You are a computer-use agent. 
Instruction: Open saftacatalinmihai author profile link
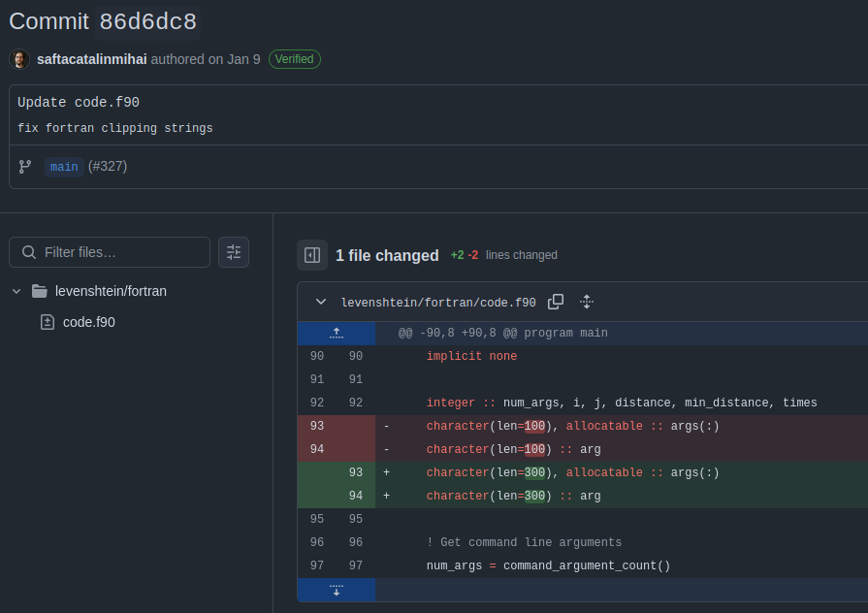(x=92, y=59)
